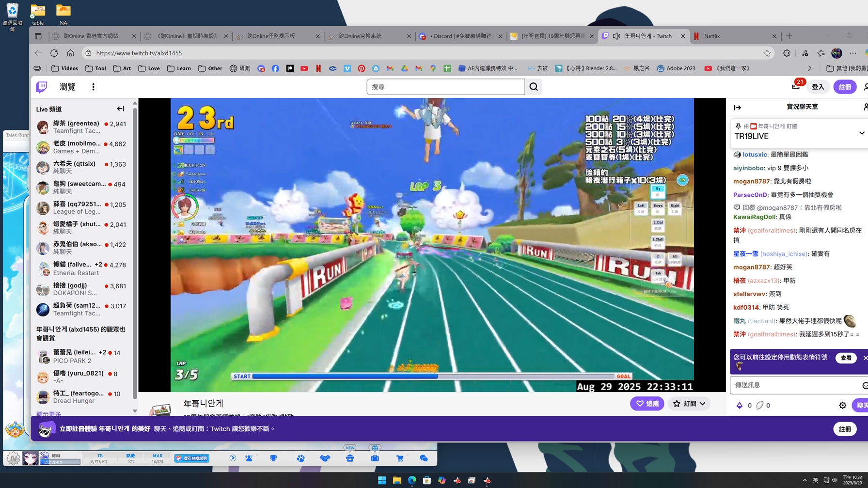The height and width of the screenshot is (488, 868).
Task: Collapse the chat panel arrow icon
Action: (x=737, y=107)
